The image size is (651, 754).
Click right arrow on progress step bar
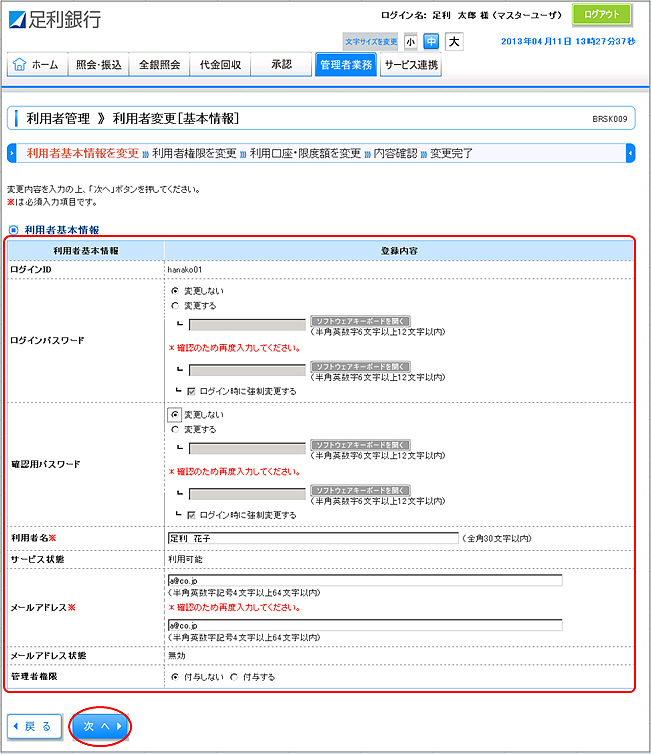point(630,153)
